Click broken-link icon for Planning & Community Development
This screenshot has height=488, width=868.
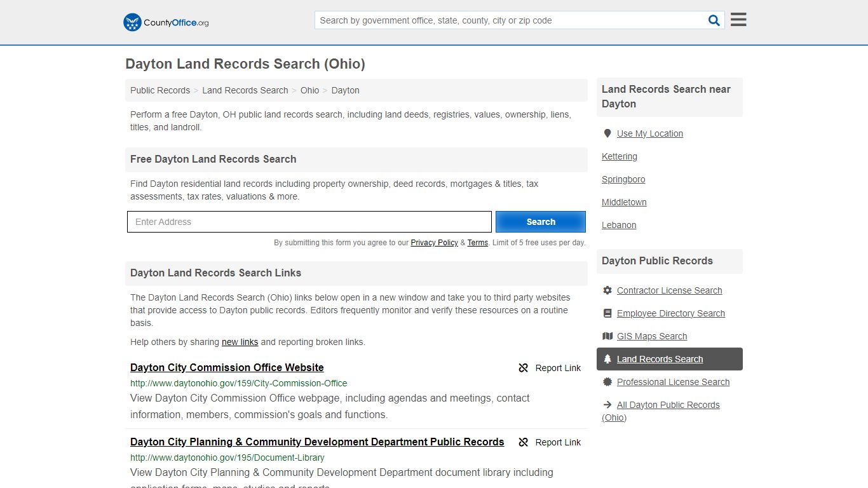[x=524, y=442]
